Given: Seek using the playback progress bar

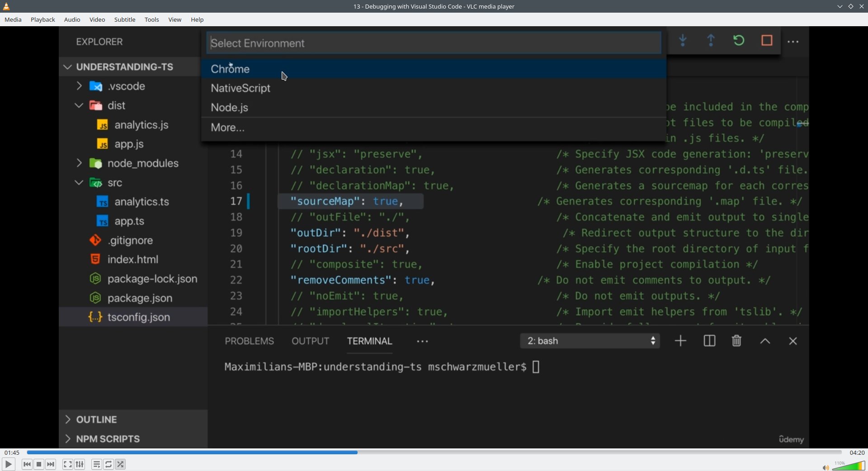Looking at the screenshot, I should click(434, 452).
